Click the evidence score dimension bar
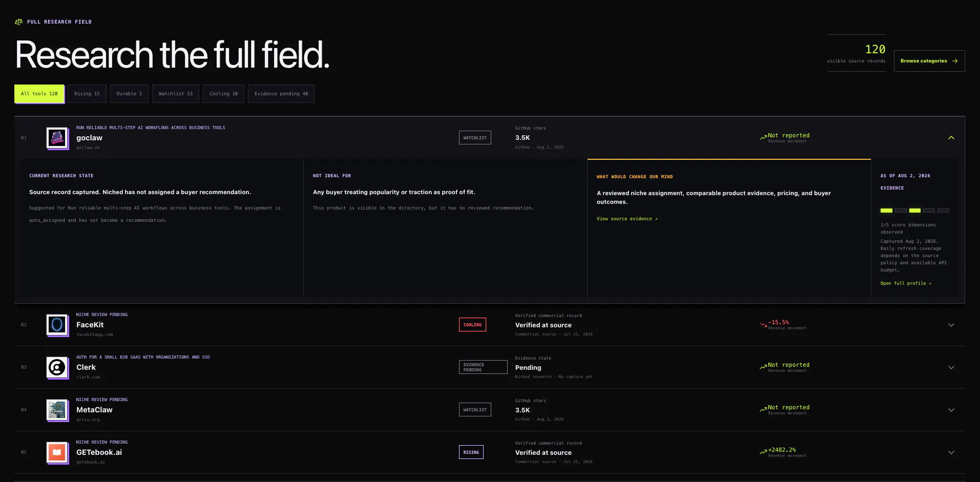This screenshot has height=482, width=980. [x=915, y=211]
